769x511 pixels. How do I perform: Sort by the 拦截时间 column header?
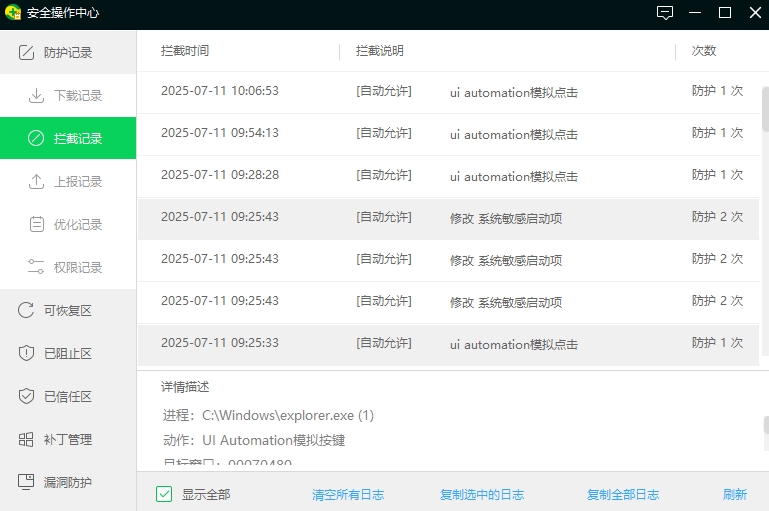tap(185, 51)
